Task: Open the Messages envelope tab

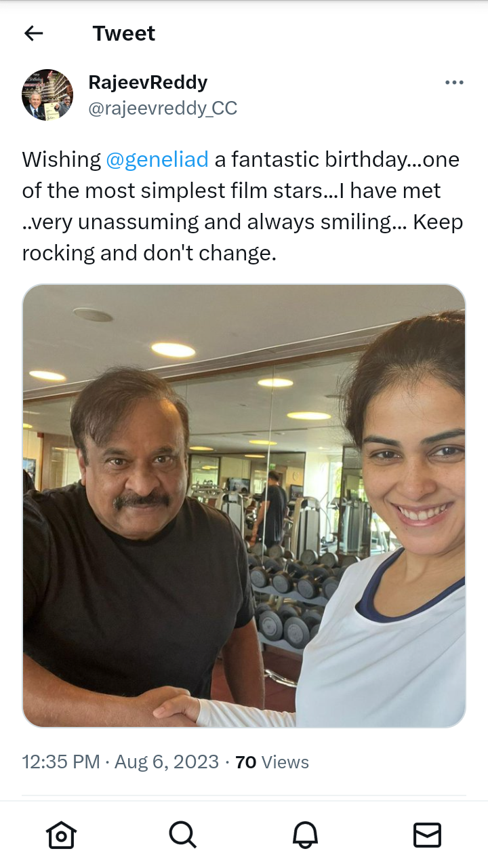Action: point(427,835)
